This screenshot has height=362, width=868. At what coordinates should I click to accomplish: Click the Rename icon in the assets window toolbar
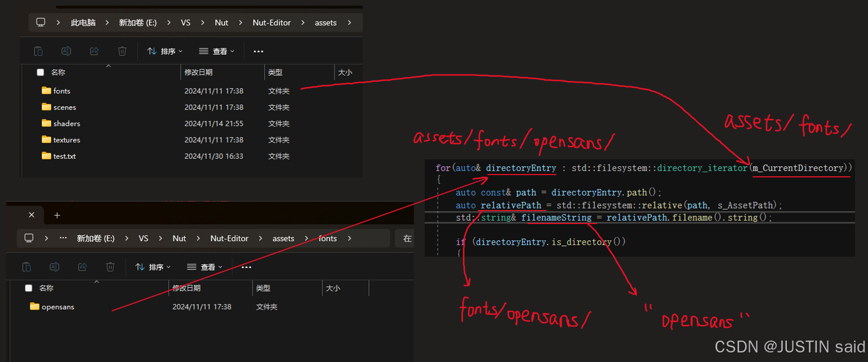point(66,51)
